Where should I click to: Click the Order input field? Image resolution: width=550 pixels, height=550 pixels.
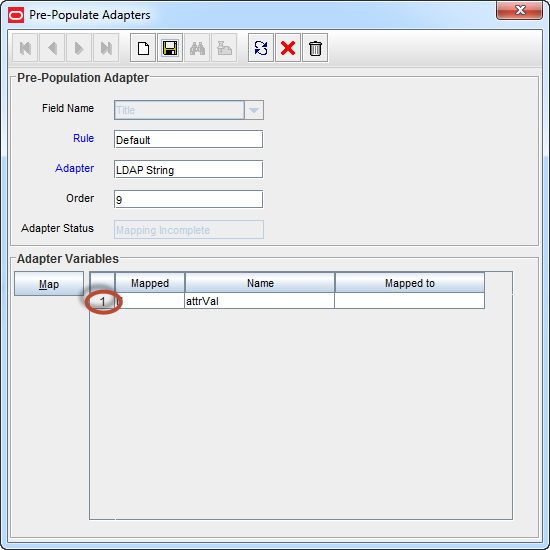coord(188,200)
